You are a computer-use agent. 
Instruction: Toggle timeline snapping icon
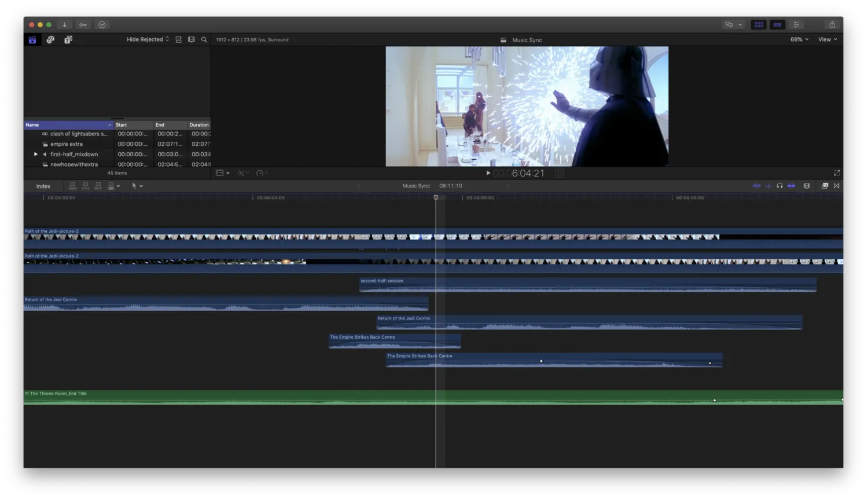[x=791, y=186]
